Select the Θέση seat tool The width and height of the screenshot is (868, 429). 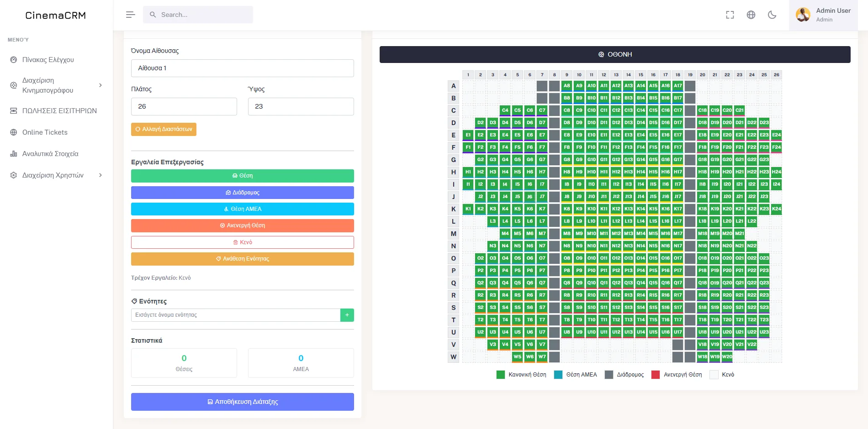[243, 176]
